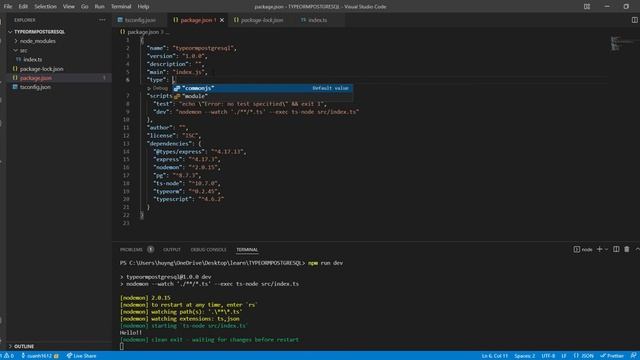Open the Selection menu
Screen dimensions: 640x360
[x=45, y=7]
